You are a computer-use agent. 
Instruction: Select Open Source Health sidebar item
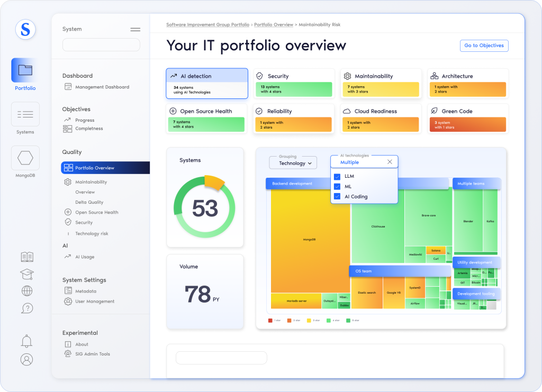96,212
